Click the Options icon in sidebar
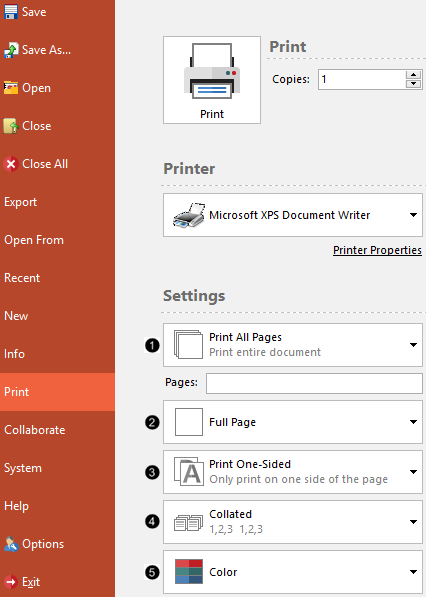The image size is (426, 597). (11, 544)
